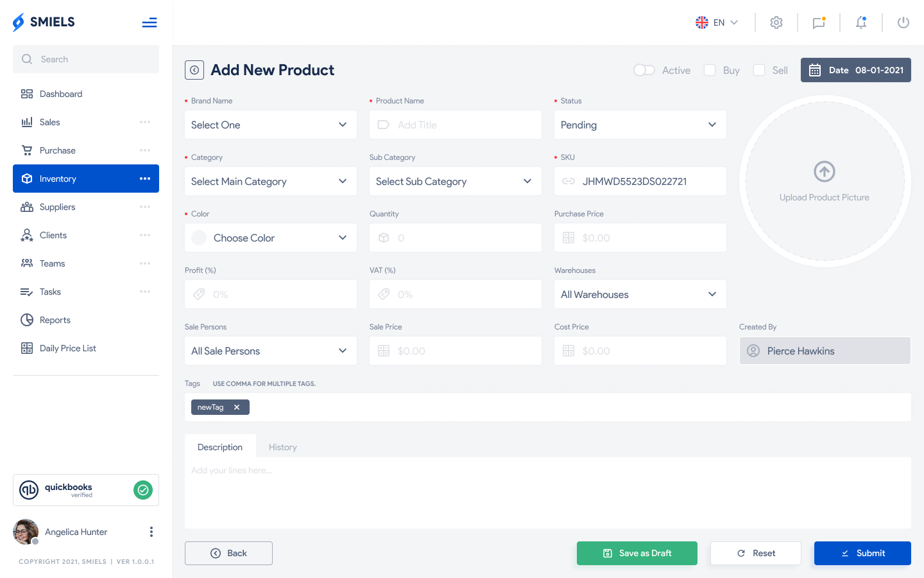
Task: Click calendar icon in Date button
Action: tap(815, 70)
